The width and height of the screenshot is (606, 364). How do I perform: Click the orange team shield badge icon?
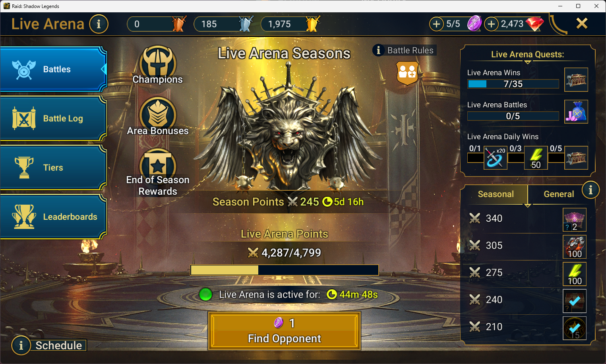click(407, 73)
